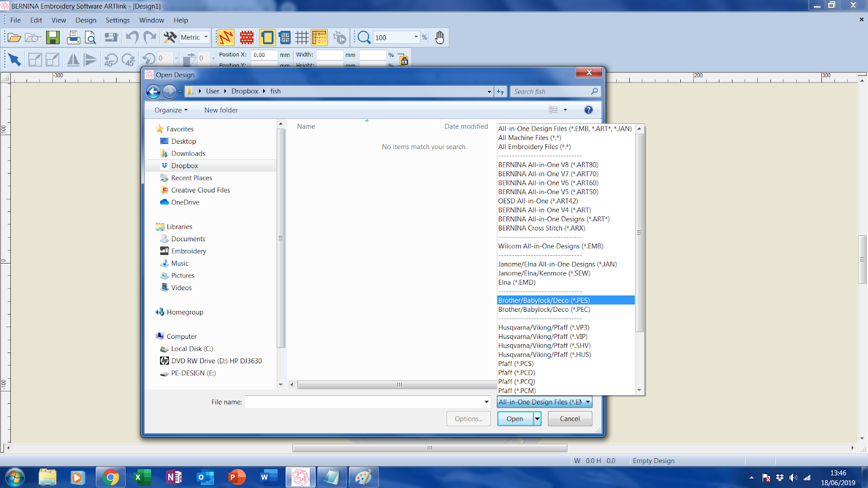The image size is (868, 488).
Task: Toggle the Show Needle Points red dots view
Action: pos(247,37)
